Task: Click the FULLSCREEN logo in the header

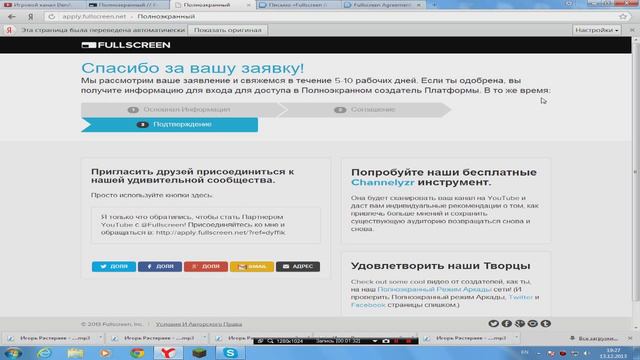Action: (x=126, y=45)
